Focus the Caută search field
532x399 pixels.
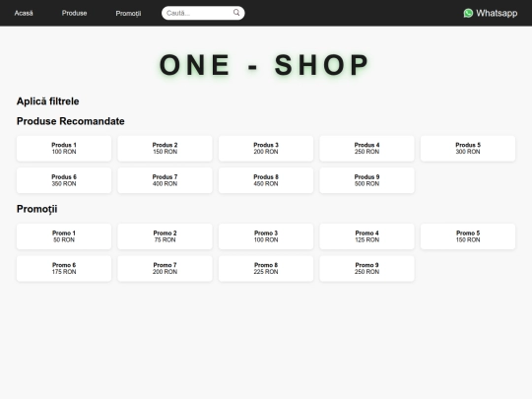(203, 13)
